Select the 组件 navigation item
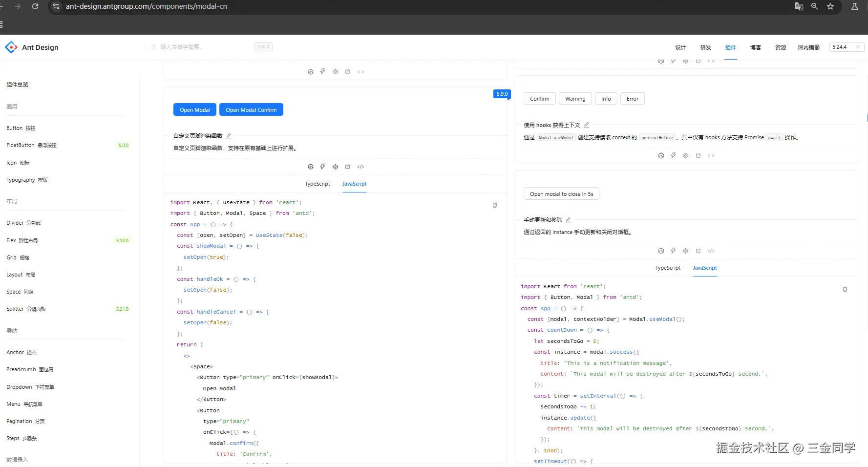The height and width of the screenshot is (467, 868). [731, 47]
